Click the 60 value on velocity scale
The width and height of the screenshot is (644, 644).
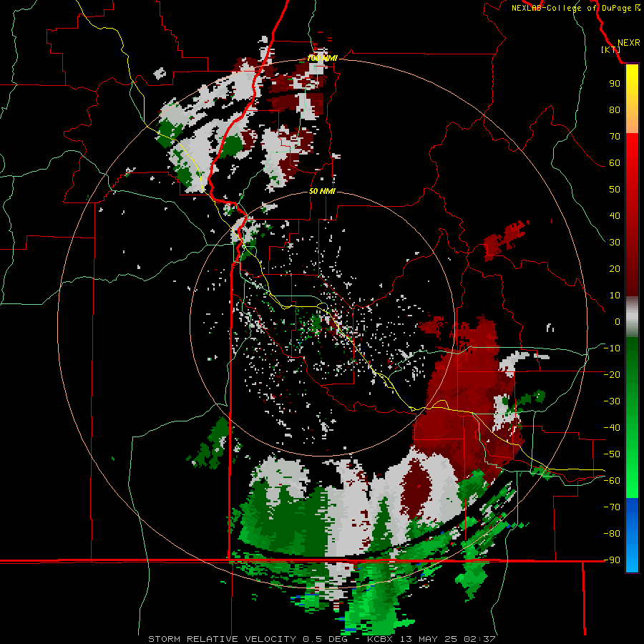click(615, 163)
